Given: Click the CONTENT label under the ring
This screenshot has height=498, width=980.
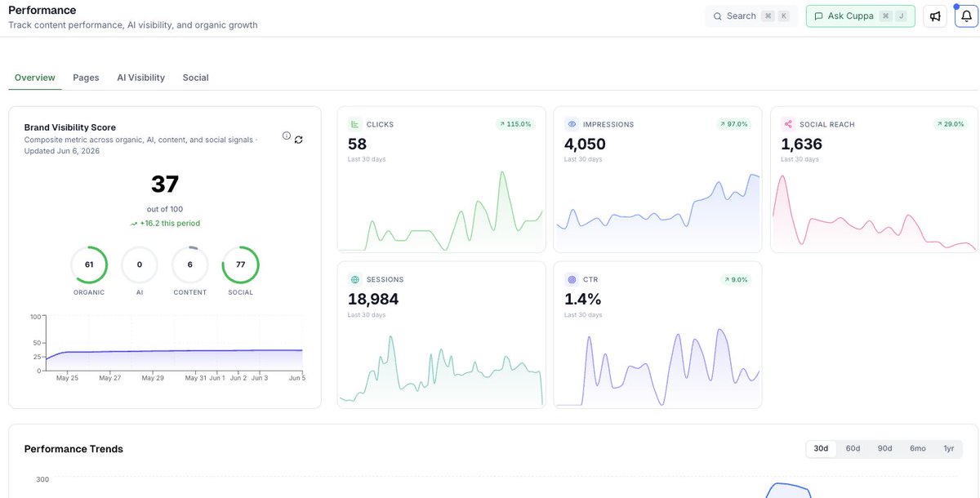Looking at the screenshot, I should [x=190, y=292].
